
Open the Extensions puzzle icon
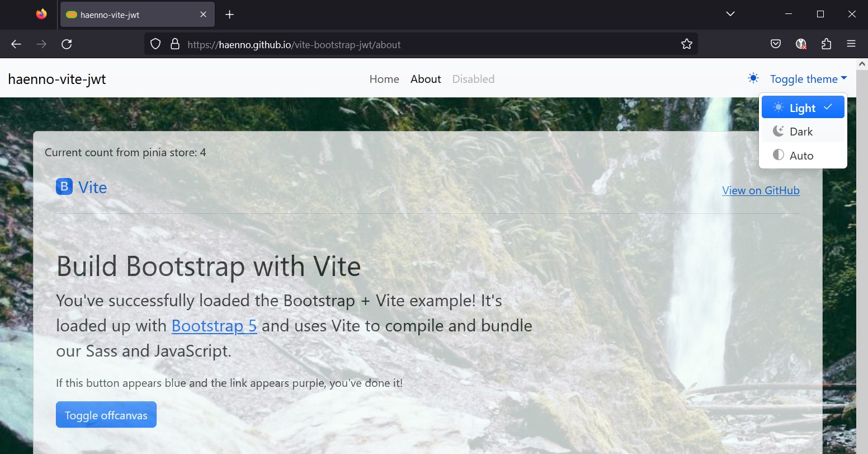pos(827,44)
